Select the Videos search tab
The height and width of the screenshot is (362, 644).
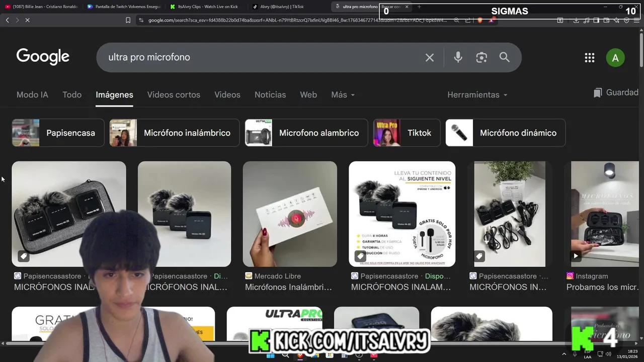[227, 95]
